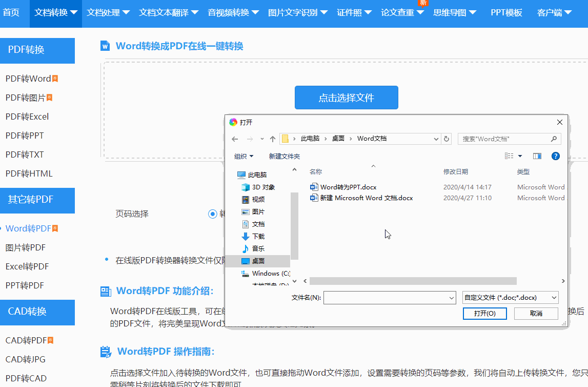Select 桌面 in navigation pane
The image size is (588, 387).
tap(258, 261)
